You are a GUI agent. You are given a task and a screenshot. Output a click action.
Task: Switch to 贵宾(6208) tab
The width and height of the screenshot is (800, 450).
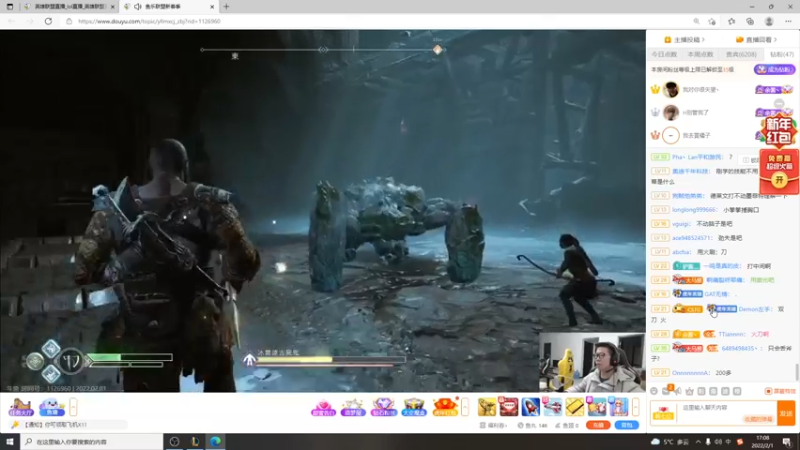pyautogui.click(x=741, y=54)
